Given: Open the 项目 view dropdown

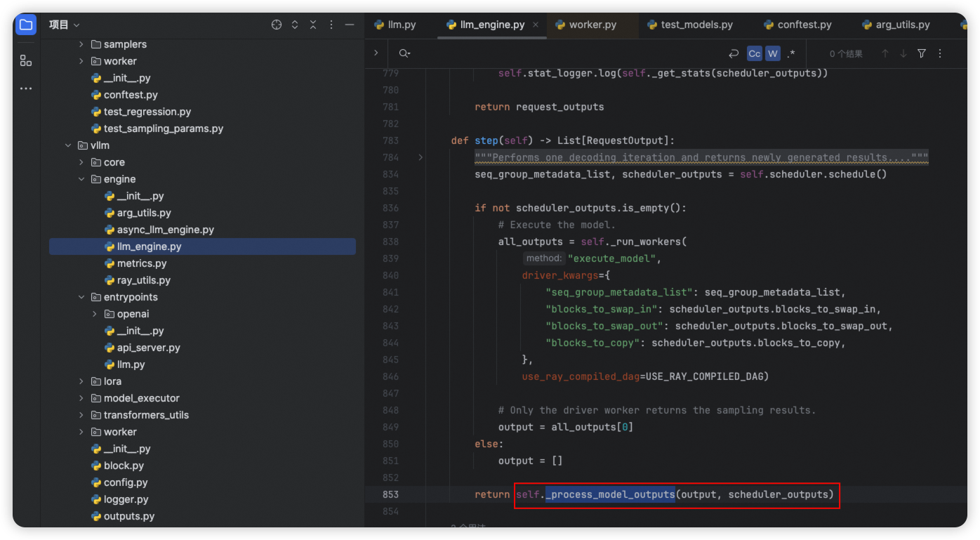Looking at the screenshot, I should point(65,25).
